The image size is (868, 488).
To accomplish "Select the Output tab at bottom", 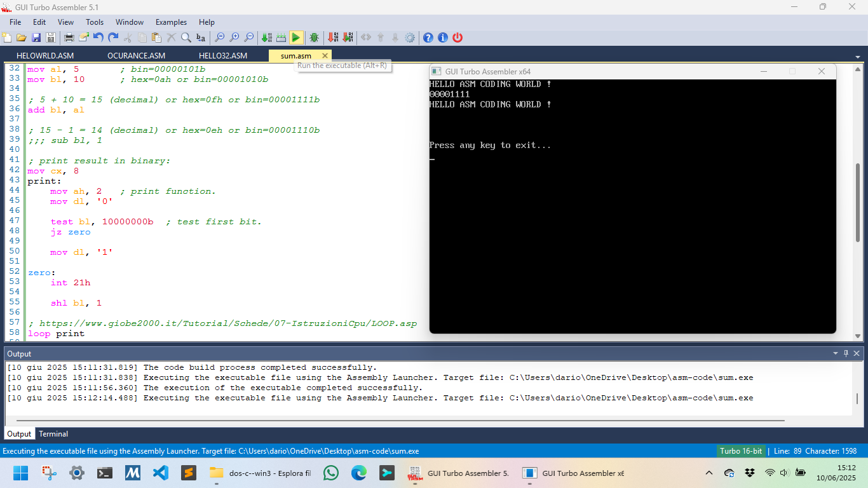I will coord(19,434).
